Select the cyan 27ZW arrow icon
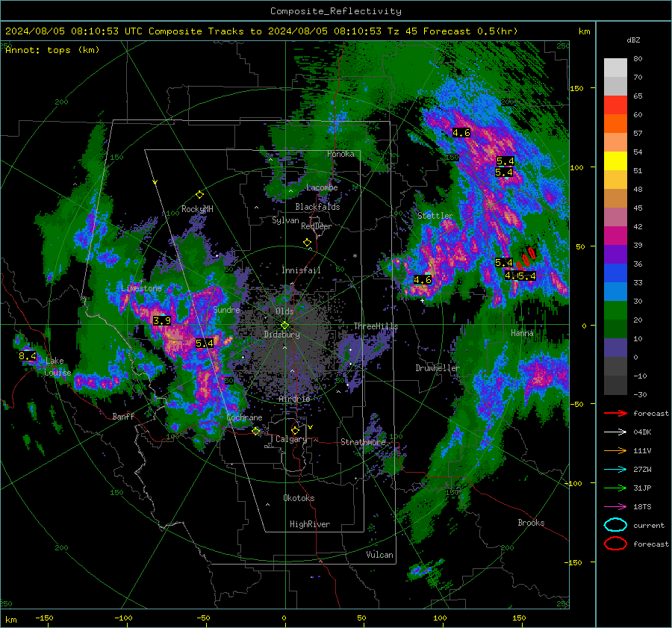 [x=615, y=470]
